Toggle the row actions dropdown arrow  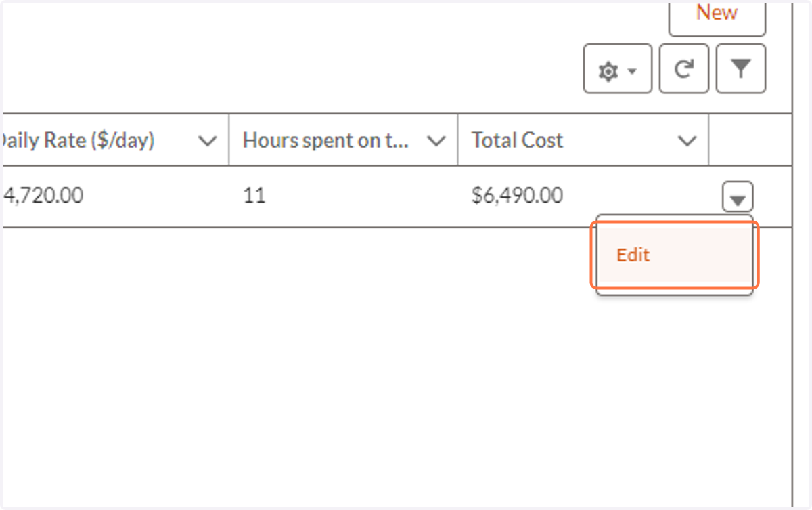738,198
